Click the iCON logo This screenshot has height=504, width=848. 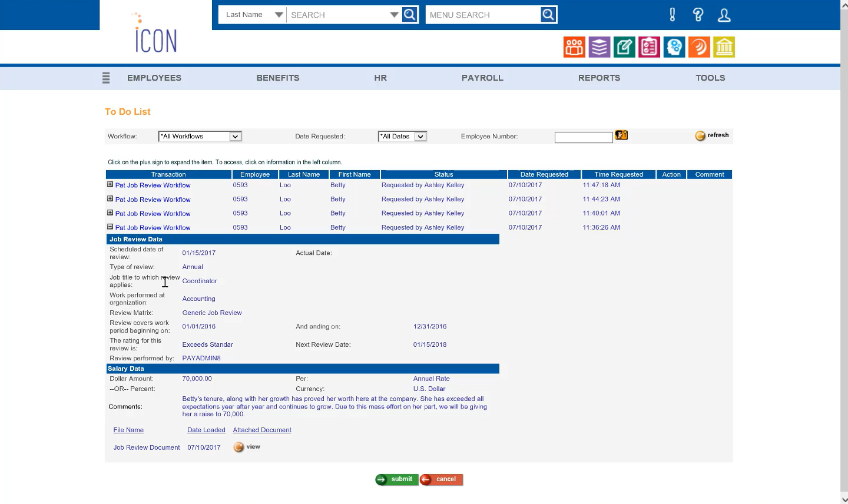click(x=155, y=33)
